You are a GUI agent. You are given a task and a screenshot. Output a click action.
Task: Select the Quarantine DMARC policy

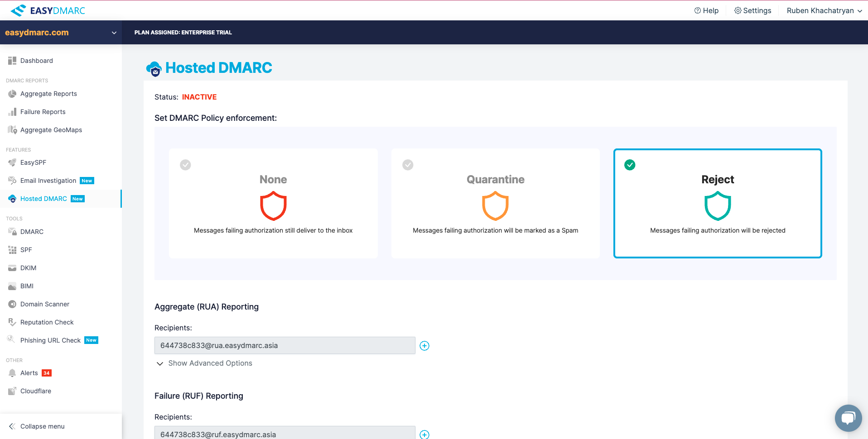495,204
